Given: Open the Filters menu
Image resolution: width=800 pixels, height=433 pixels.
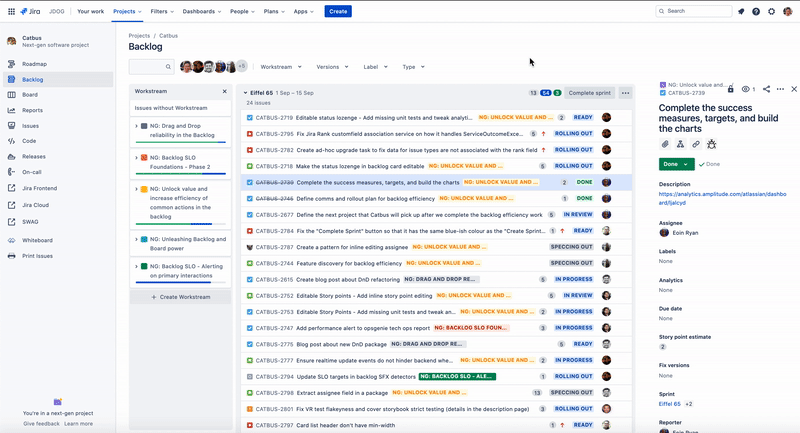Looking at the screenshot, I should pos(162,11).
